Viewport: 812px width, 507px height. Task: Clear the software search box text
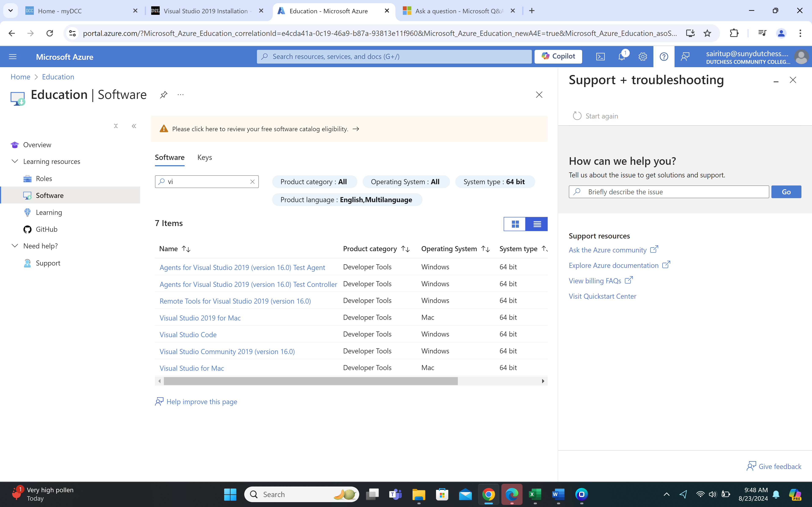click(252, 181)
